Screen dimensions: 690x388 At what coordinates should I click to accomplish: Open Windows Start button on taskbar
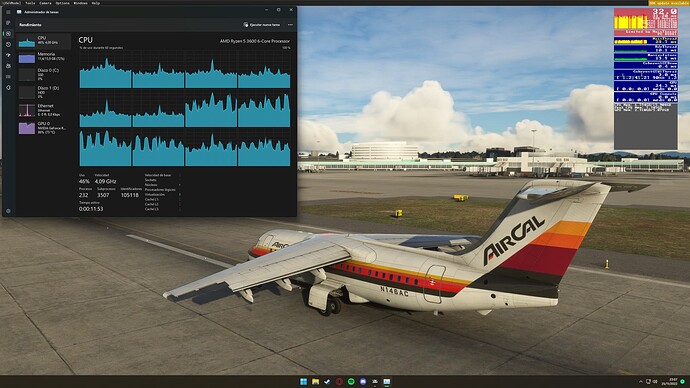click(x=304, y=381)
